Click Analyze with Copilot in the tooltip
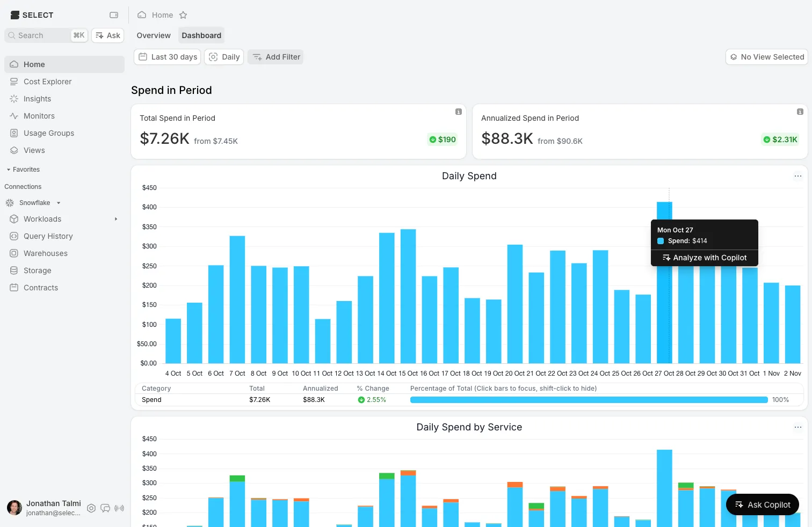The width and height of the screenshot is (812, 527). click(x=705, y=258)
